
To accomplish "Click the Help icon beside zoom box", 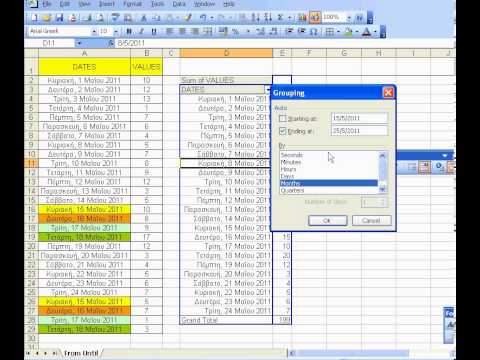I will (359, 18).
